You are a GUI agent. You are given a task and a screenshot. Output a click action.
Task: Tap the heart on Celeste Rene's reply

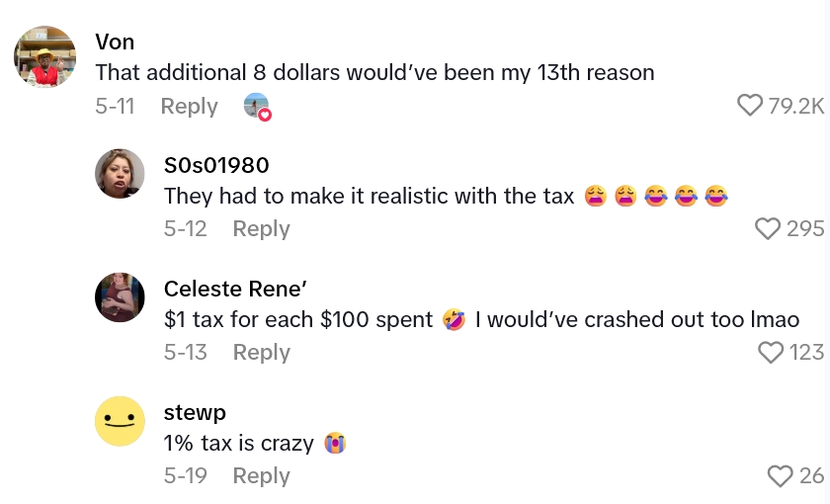point(770,353)
